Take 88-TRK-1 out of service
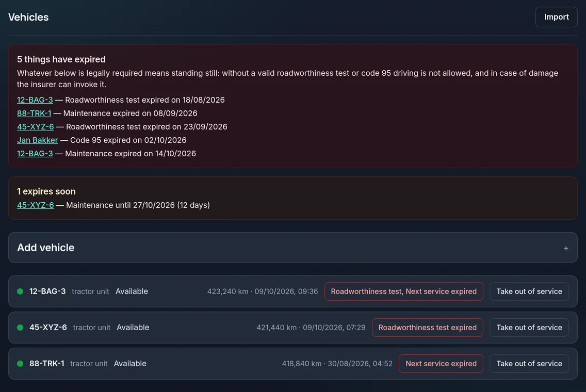 529,364
